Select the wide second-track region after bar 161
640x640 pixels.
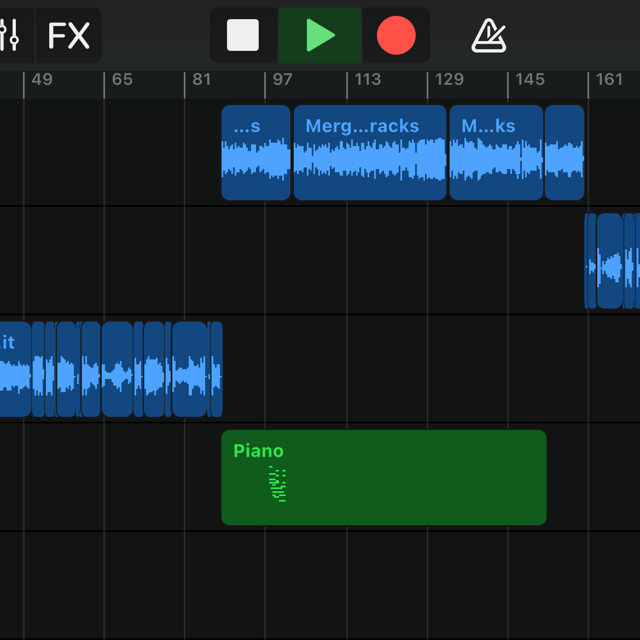click(x=610, y=261)
